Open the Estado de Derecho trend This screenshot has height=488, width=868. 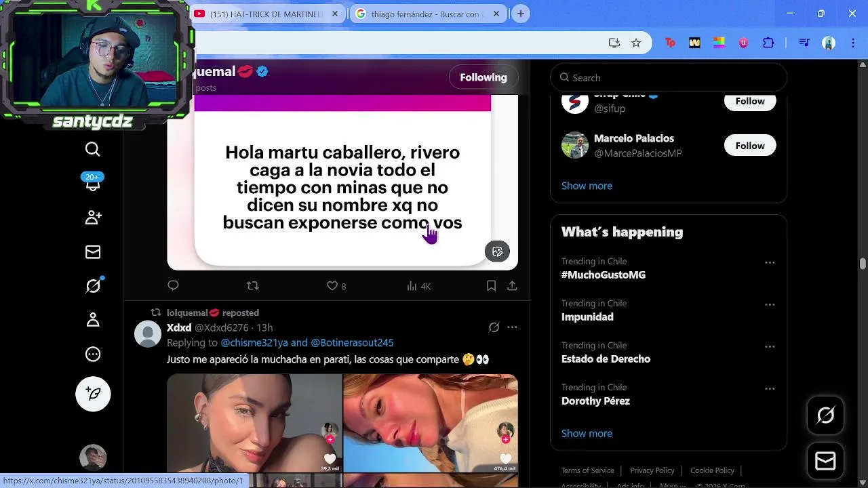click(x=606, y=359)
